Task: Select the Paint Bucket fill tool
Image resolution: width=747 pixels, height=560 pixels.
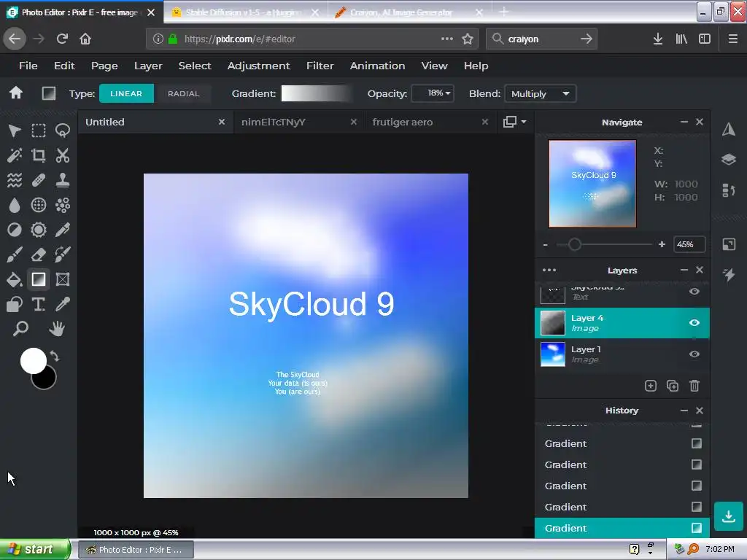Action: point(15,279)
